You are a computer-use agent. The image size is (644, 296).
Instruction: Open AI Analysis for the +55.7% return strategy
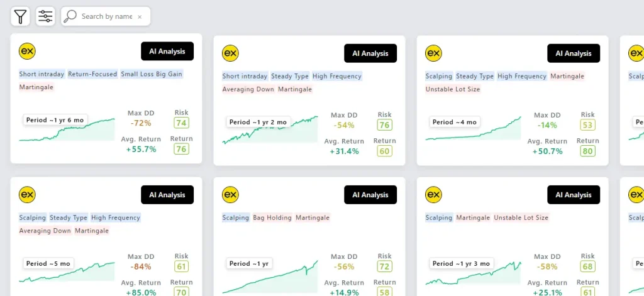[x=167, y=51]
